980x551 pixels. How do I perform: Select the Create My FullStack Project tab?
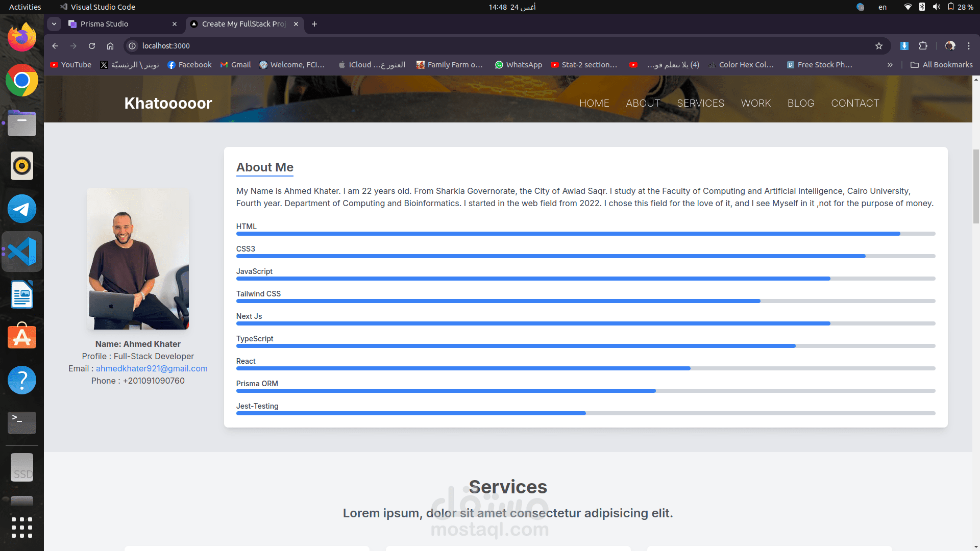(244, 24)
